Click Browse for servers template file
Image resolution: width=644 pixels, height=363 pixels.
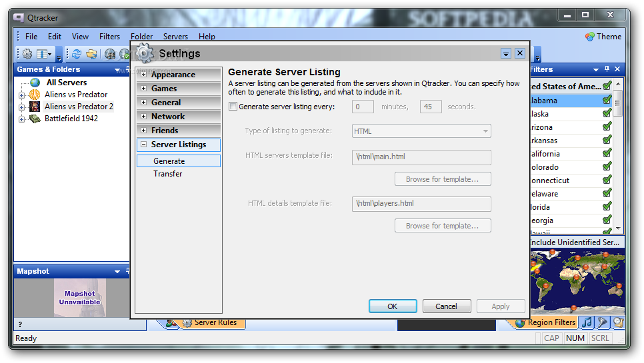pos(443,179)
